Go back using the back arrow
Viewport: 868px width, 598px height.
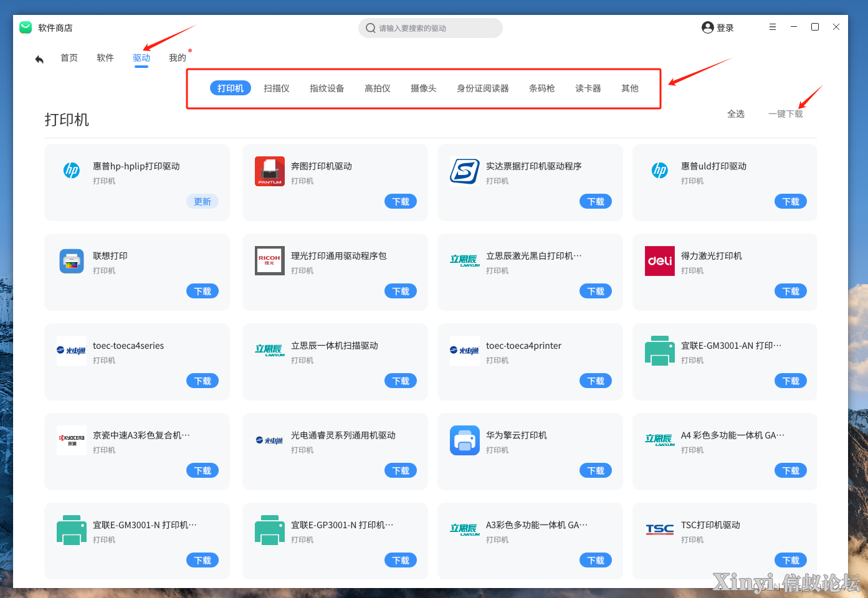(x=39, y=59)
